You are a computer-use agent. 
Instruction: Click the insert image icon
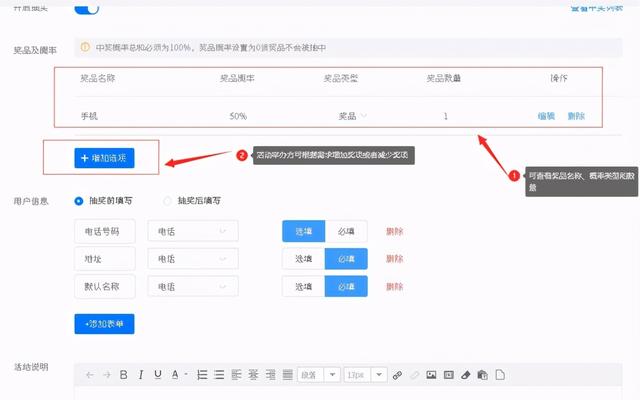(431, 375)
